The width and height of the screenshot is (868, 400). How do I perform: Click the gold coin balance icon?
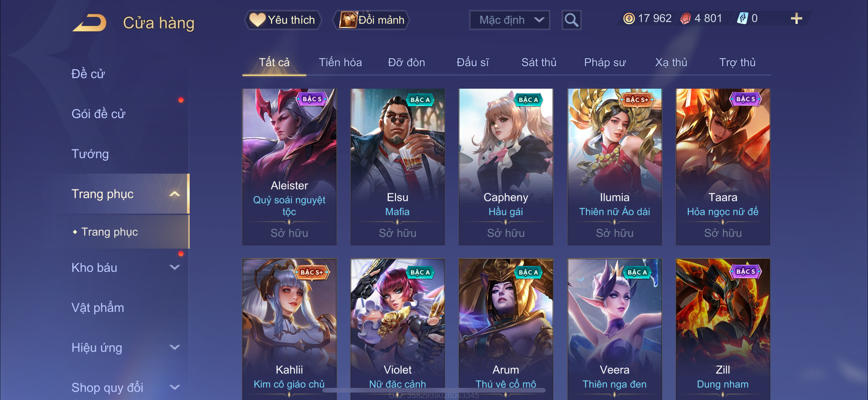coord(629,19)
